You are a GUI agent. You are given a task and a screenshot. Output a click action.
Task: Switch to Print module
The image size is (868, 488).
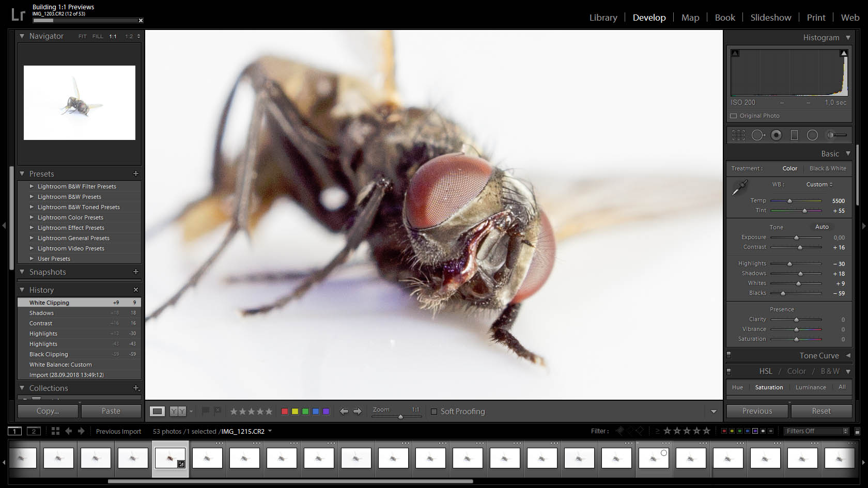[816, 18]
